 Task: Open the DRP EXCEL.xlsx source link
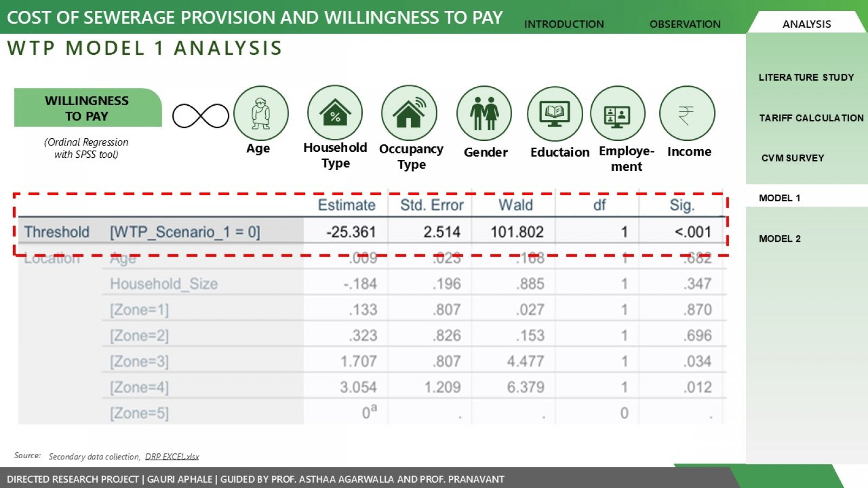pos(172,457)
